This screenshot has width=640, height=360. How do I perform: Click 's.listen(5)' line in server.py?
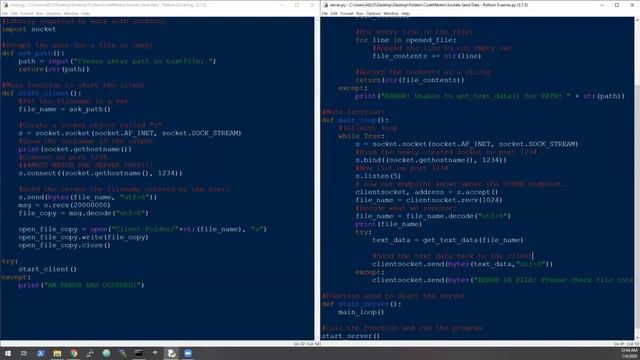pos(378,176)
